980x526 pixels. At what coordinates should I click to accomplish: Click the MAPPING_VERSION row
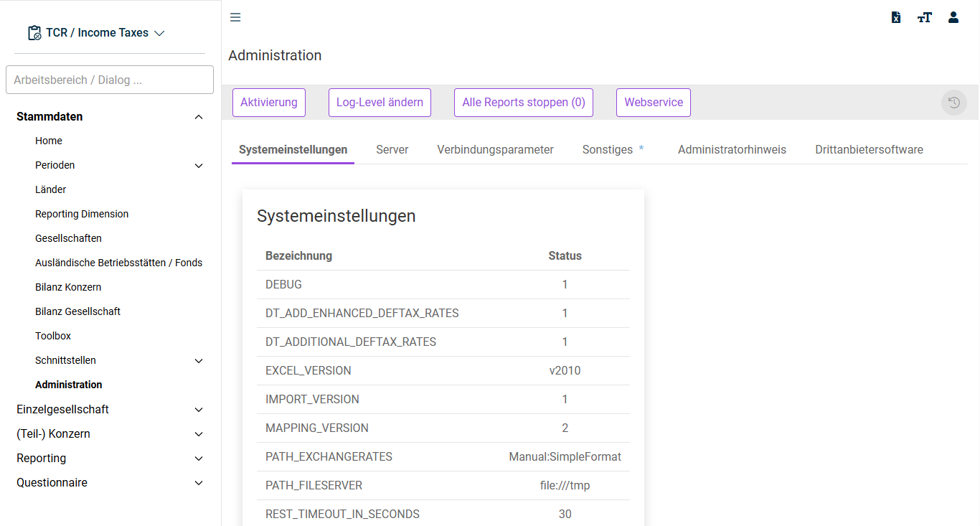click(443, 428)
